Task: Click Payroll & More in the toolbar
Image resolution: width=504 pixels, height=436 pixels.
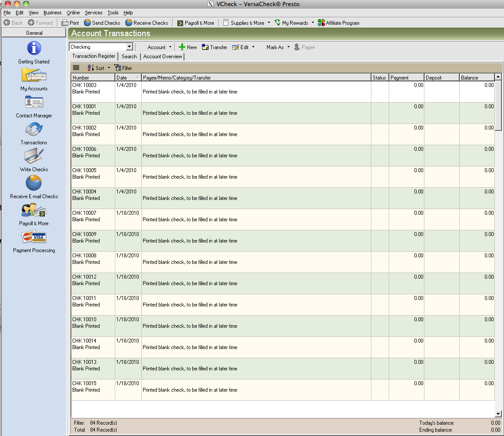Action: pos(196,23)
